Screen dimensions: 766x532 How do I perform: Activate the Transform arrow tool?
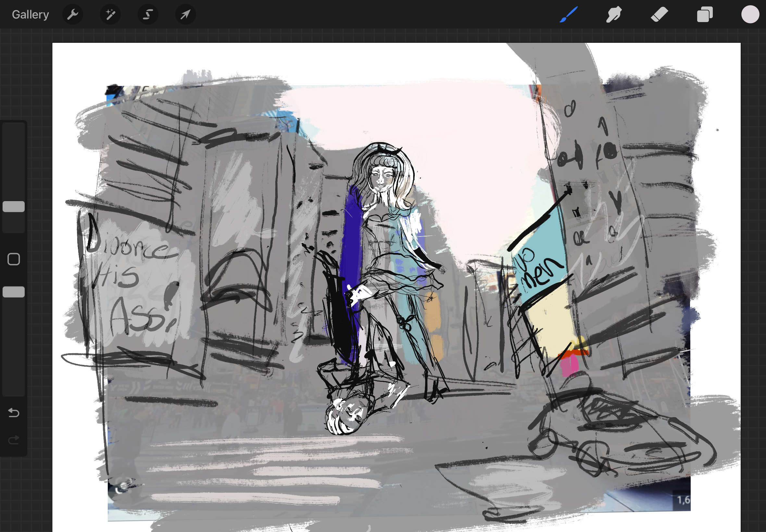(186, 15)
